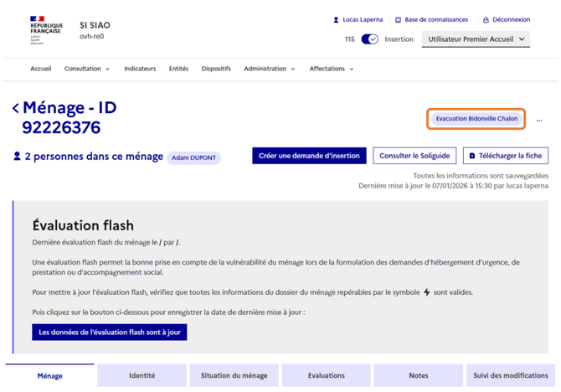Toggle the 115 / Insertion switch

tap(369, 39)
